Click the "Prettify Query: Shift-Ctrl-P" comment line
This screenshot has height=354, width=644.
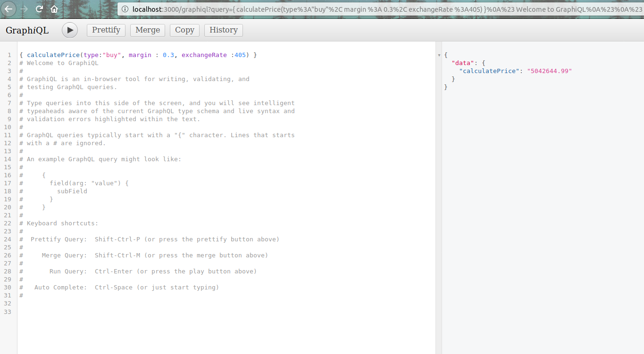[x=150, y=239]
